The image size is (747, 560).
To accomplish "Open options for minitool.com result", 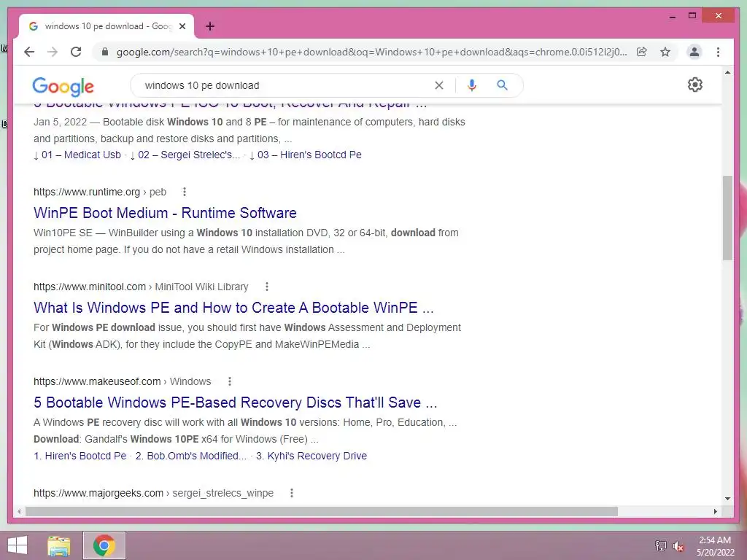I will click(x=267, y=287).
